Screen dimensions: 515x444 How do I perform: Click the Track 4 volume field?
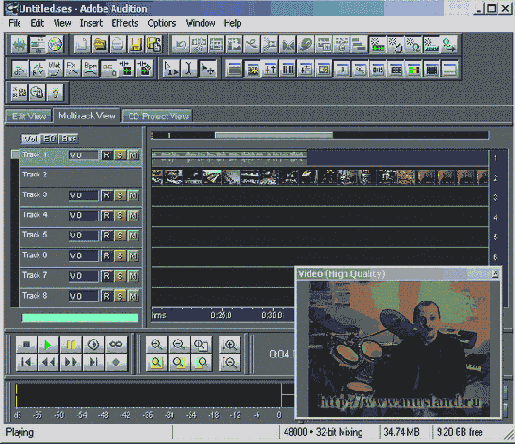[83, 216]
